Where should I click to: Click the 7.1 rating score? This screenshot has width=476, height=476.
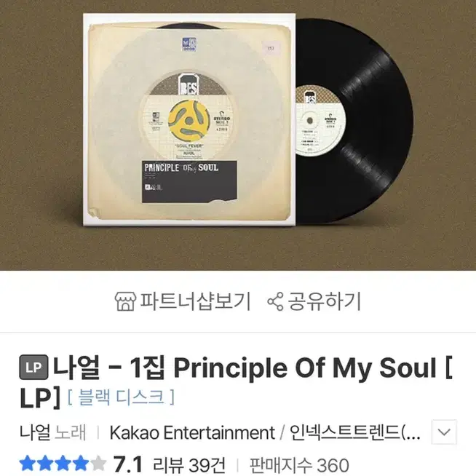pyautogui.click(x=128, y=465)
